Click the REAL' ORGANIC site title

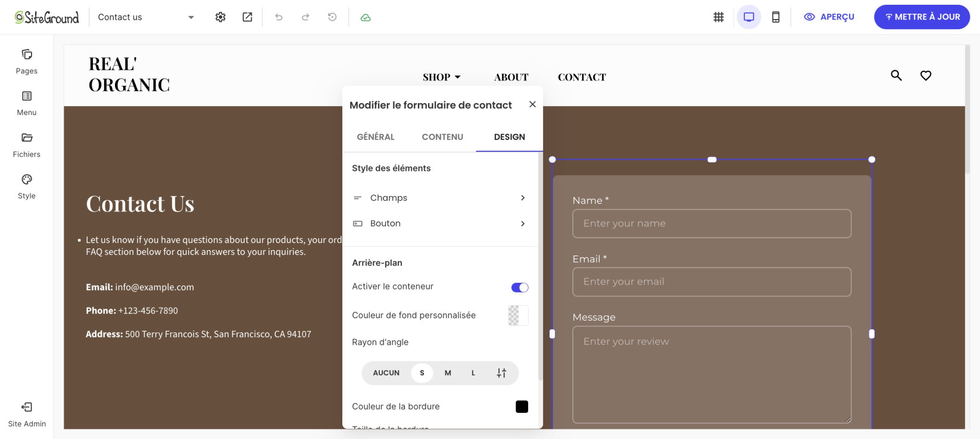click(129, 74)
